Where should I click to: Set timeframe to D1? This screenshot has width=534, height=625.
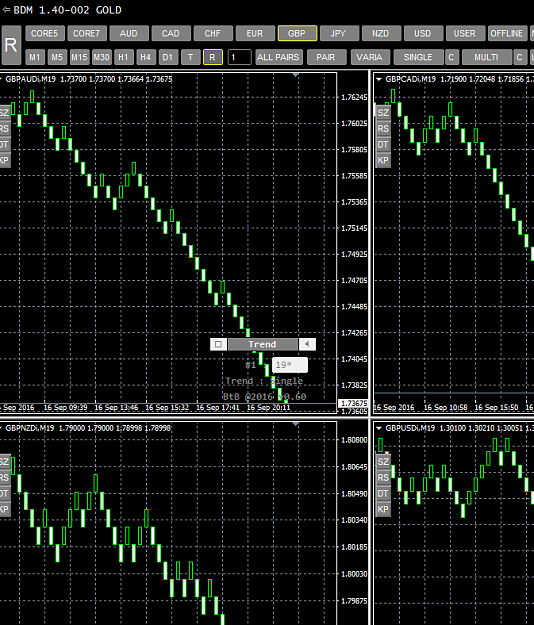point(168,57)
